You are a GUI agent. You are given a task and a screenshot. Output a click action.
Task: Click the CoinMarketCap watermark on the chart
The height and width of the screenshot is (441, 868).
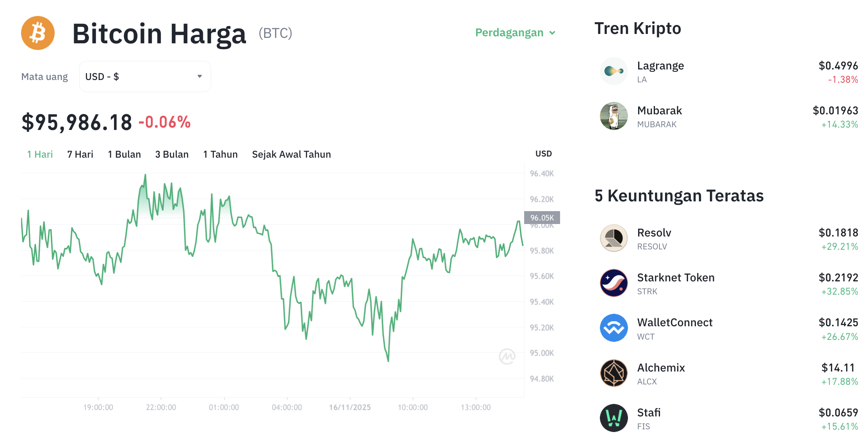coord(507,356)
